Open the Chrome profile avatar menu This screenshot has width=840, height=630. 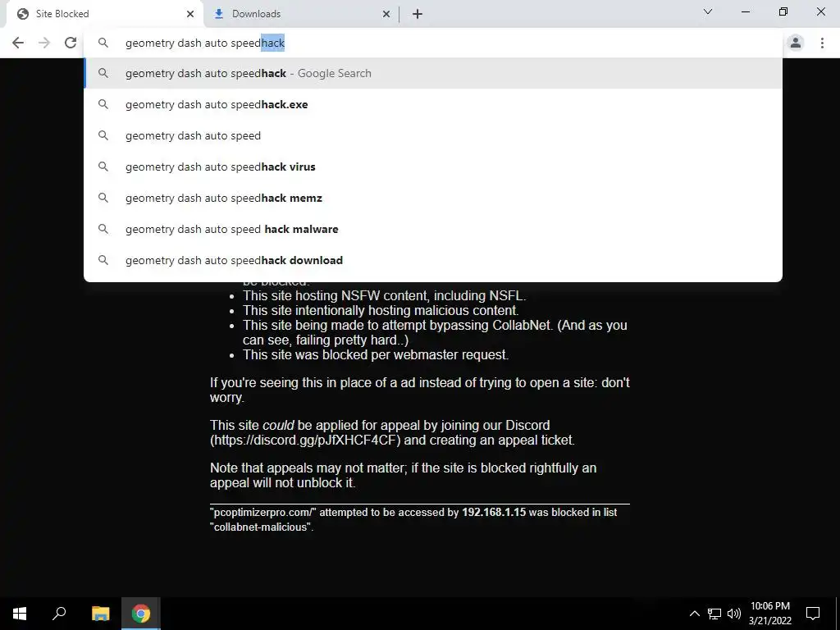pyautogui.click(x=796, y=43)
